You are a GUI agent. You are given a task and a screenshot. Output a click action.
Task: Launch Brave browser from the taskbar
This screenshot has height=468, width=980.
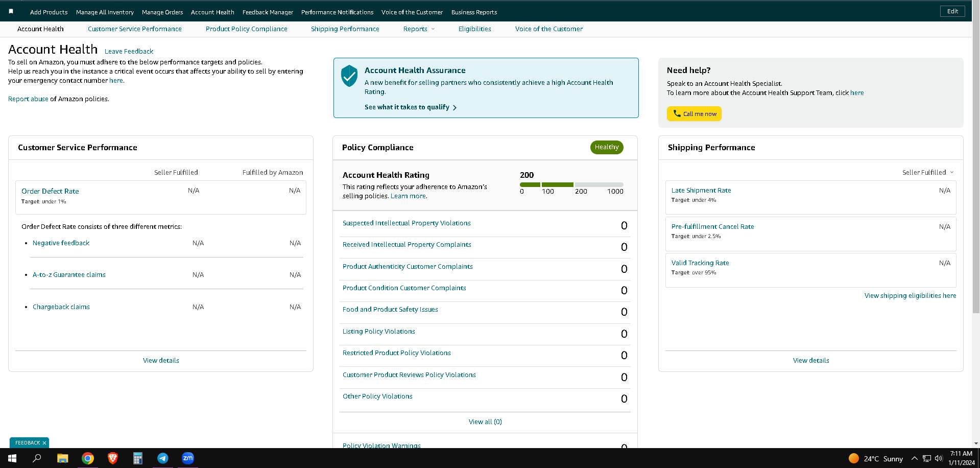pos(113,458)
